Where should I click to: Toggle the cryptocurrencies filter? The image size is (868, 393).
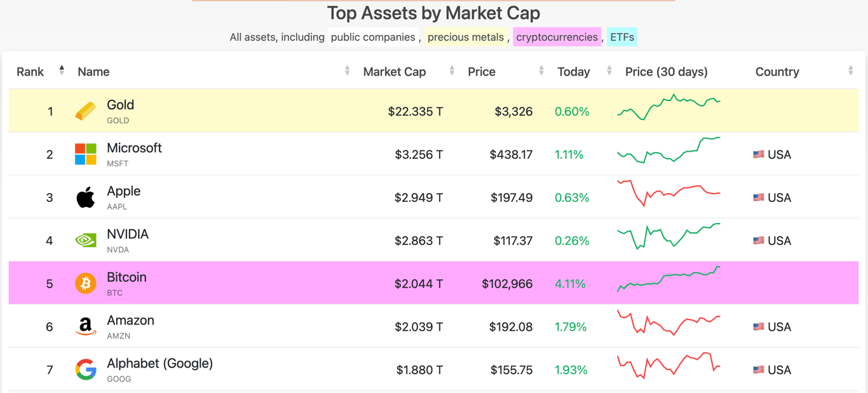557,37
